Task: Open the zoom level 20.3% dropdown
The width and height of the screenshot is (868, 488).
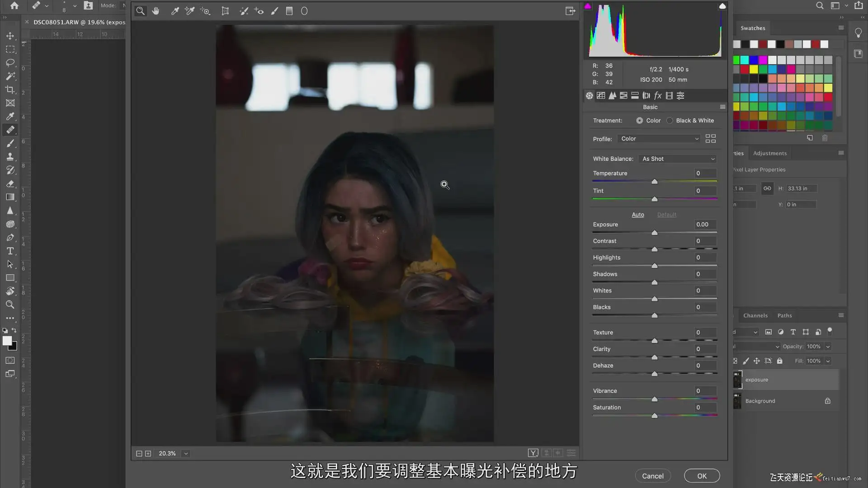Action: click(x=186, y=453)
